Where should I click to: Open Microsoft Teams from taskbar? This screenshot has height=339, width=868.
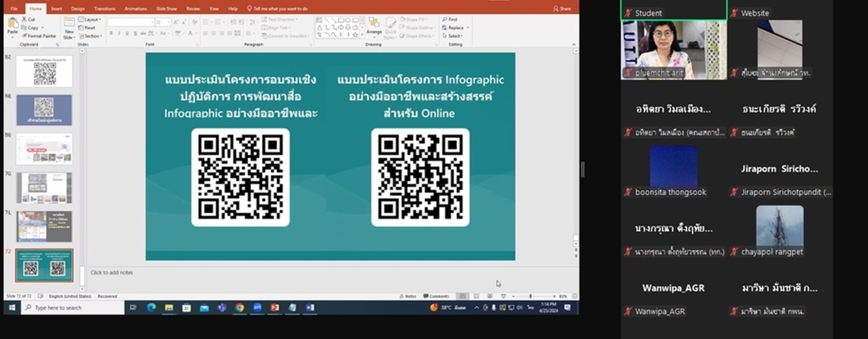222,308
